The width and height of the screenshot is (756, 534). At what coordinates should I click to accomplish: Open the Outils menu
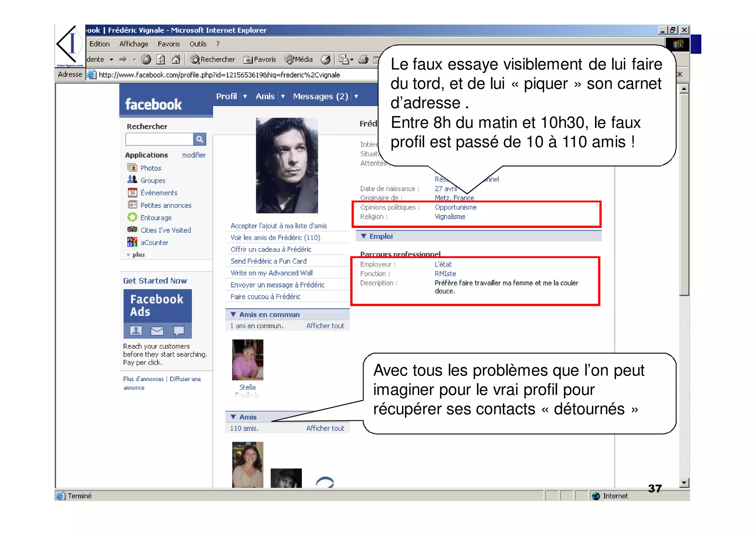pyautogui.click(x=198, y=44)
